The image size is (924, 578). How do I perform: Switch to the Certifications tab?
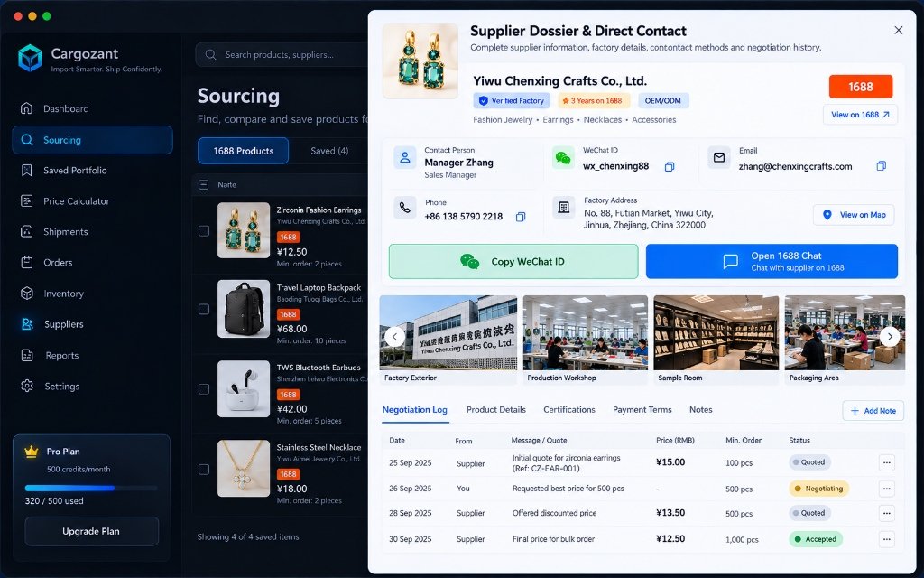coord(569,410)
